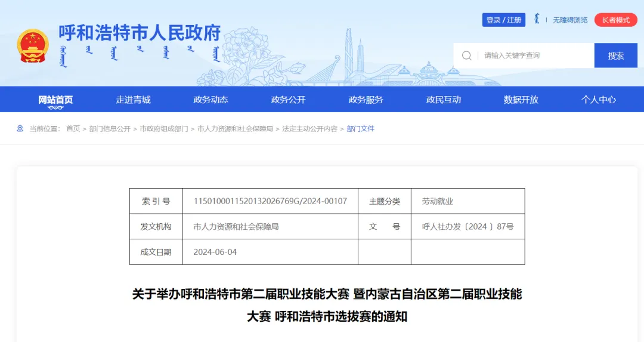Expand the 政务公开 navigation item
The image size is (644, 342).
click(288, 100)
